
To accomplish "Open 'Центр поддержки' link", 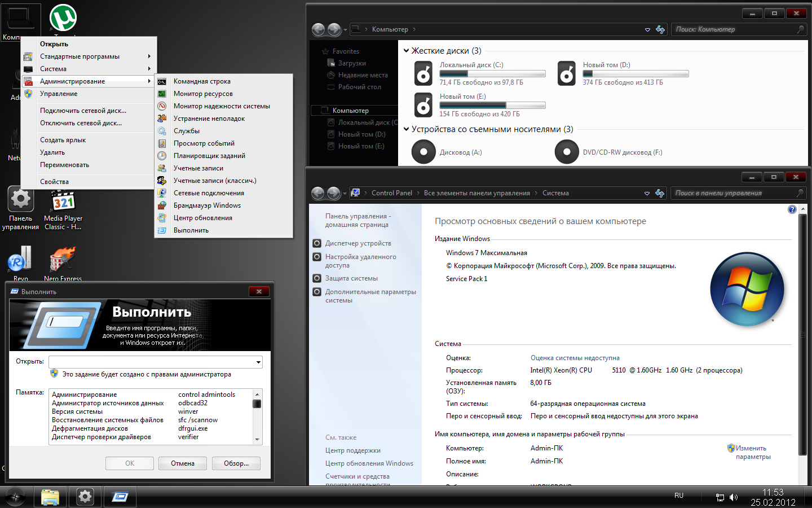I will click(353, 450).
